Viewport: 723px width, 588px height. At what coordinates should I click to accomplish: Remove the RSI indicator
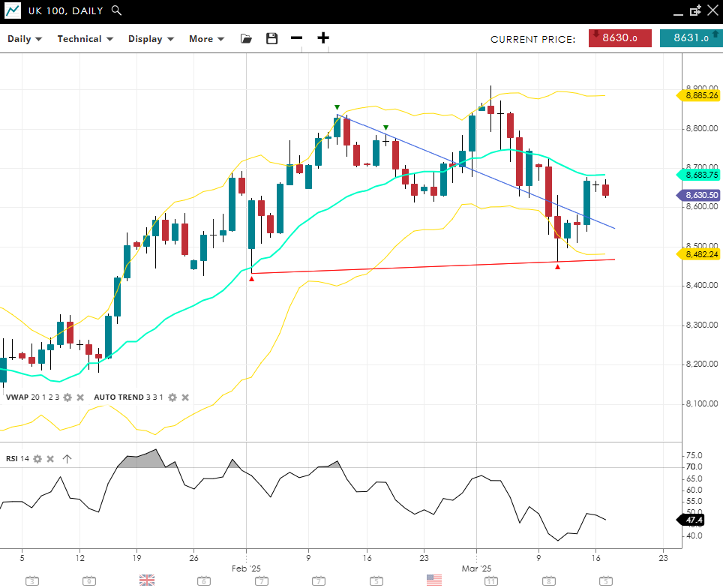[x=50, y=459]
